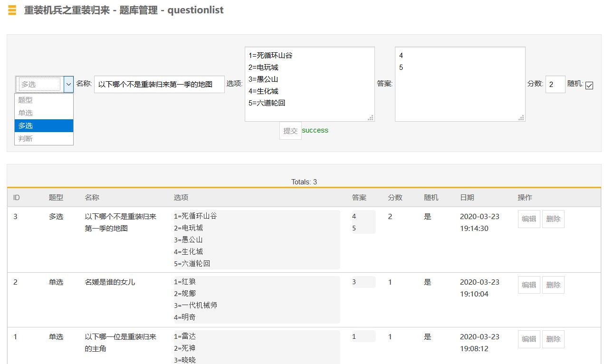Select 单选 in the type dropdown list
This screenshot has width=604, height=364.
tap(44, 113)
